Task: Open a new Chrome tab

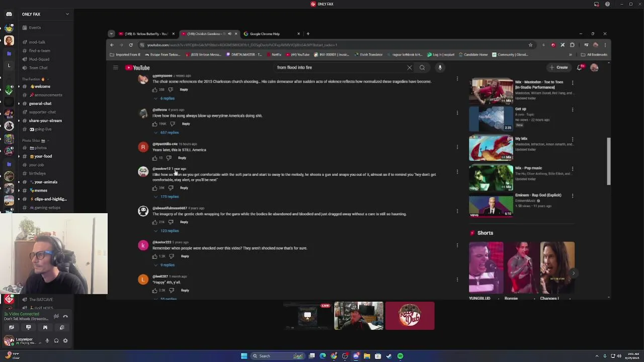Action: click(x=308, y=34)
